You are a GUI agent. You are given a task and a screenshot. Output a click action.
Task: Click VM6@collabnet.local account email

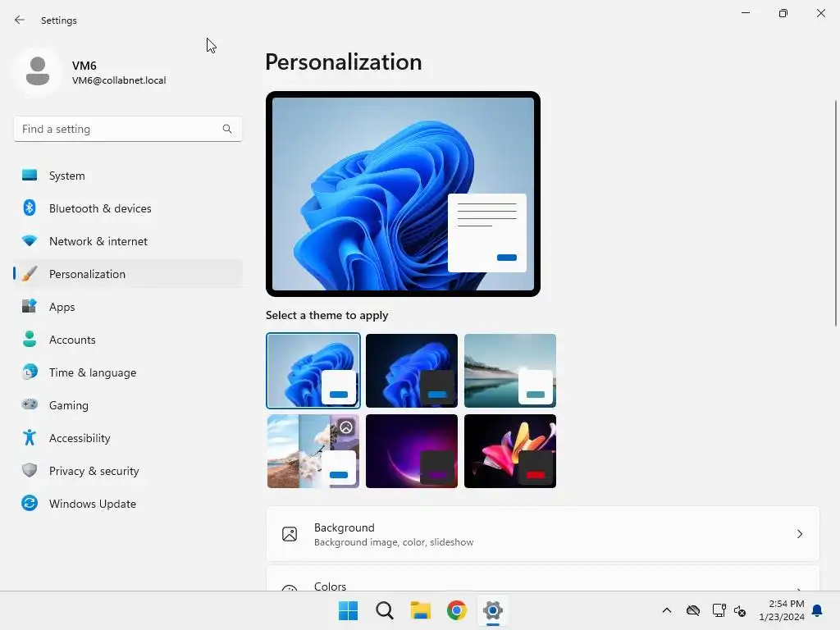click(119, 80)
